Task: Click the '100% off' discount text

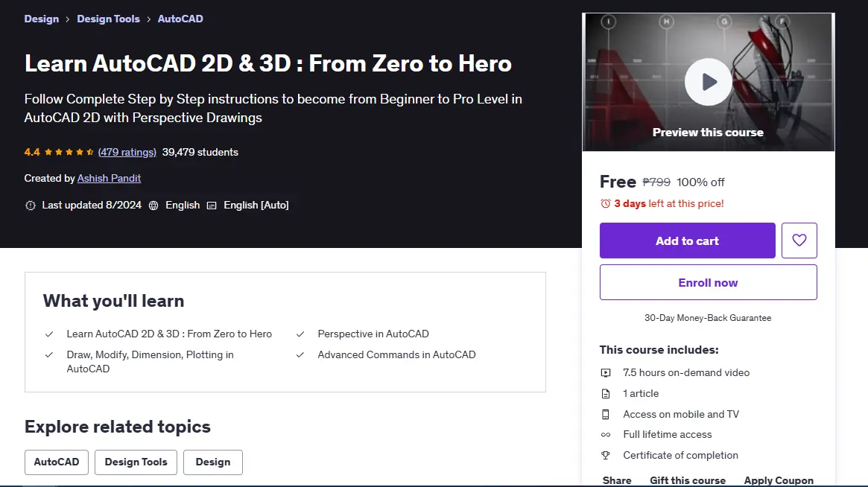Action: click(x=700, y=182)
